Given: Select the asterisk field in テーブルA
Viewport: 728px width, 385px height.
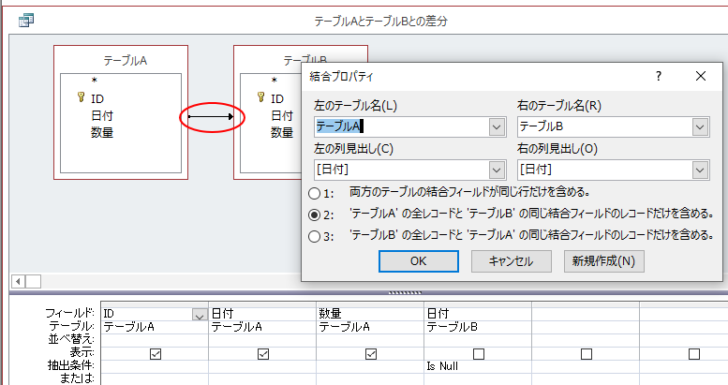Looking at the screenshot, I should (x=94, y=81).
